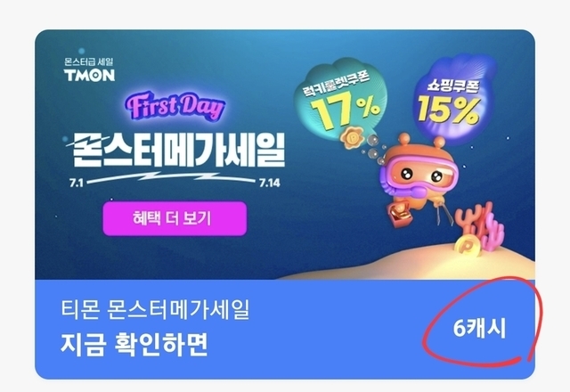Click the gold P coin on sand
The image size is (570, 392).
pyautogui.click(x=468, y=246)
